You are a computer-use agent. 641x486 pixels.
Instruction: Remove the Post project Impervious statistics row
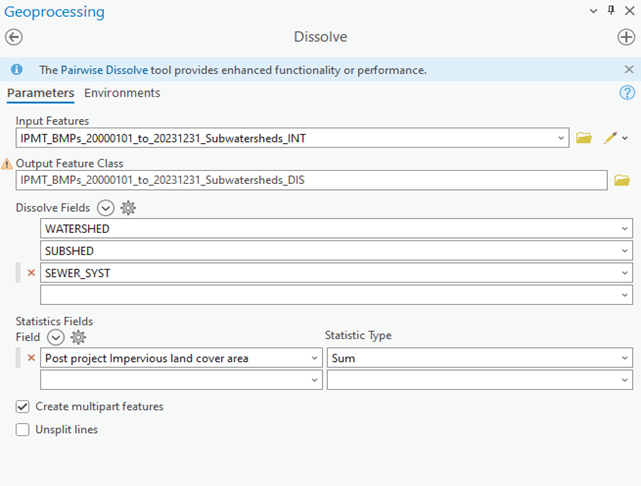[31, 358]
